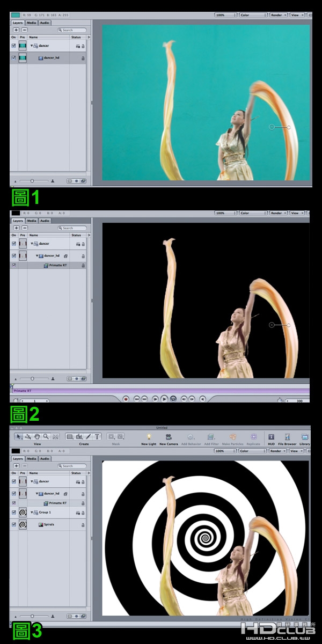Choose the hand Pan tool in toolbar
This screenshot has width=322, height=644.
37,437
